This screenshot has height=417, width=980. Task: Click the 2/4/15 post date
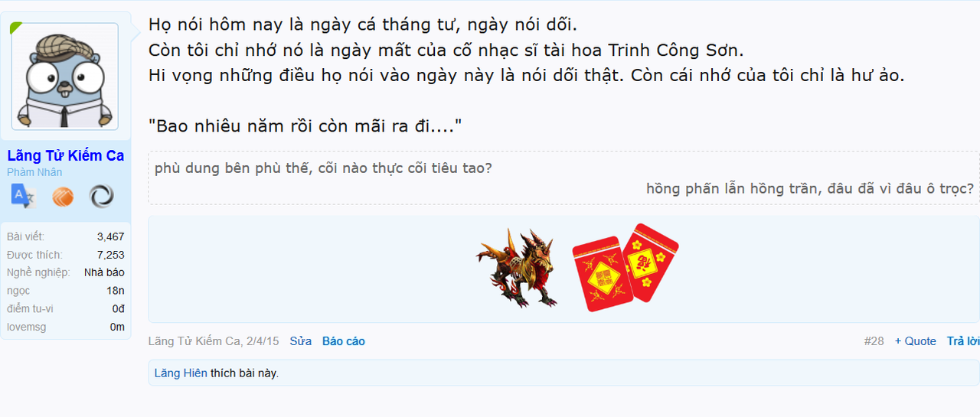coord(263,341)
